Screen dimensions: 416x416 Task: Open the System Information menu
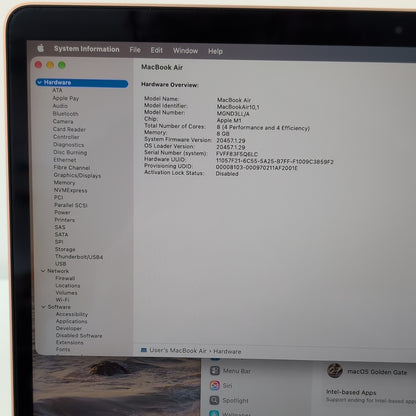tap(87, 49)
